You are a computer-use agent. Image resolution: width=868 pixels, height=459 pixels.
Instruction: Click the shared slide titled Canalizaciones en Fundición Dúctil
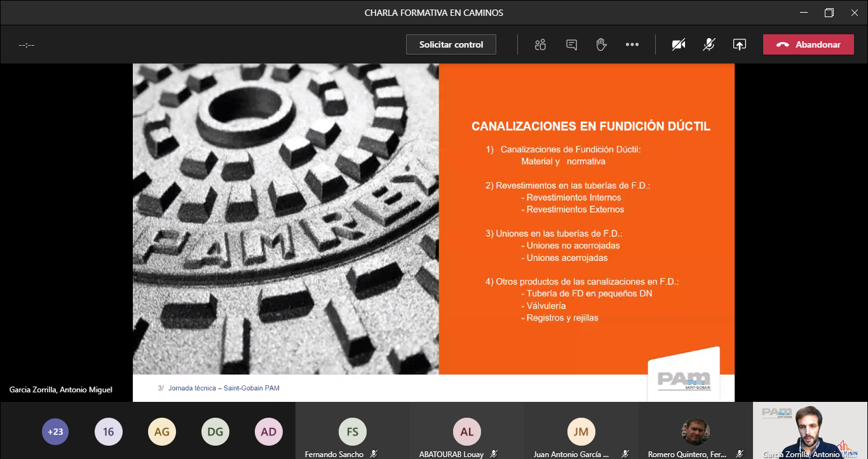tap(433, 232)
